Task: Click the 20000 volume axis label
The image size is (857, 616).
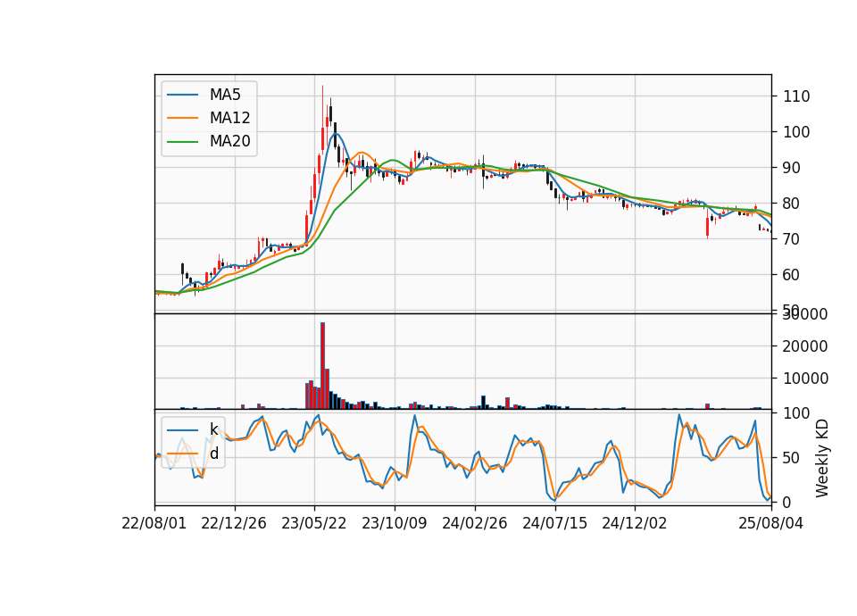Action: [x=805, y=346]
